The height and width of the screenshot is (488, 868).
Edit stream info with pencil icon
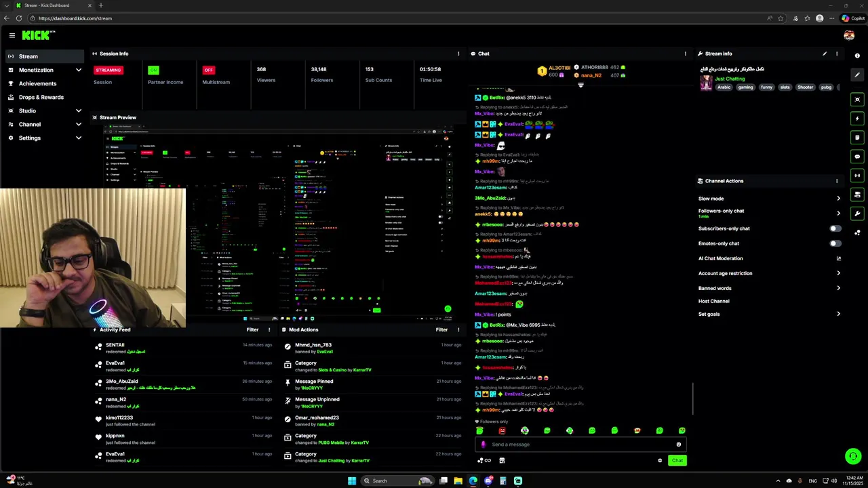click(x=825, y=54)
